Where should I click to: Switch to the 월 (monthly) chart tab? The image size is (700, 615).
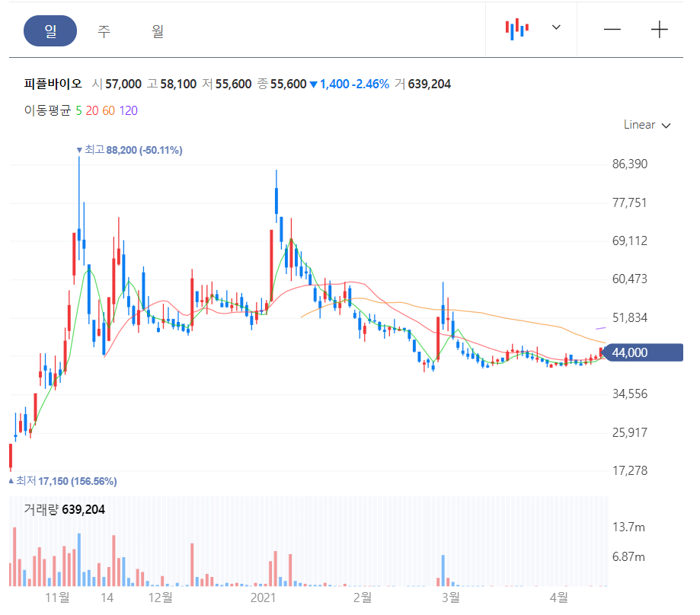pyautogui.click(x=157, y=30)
